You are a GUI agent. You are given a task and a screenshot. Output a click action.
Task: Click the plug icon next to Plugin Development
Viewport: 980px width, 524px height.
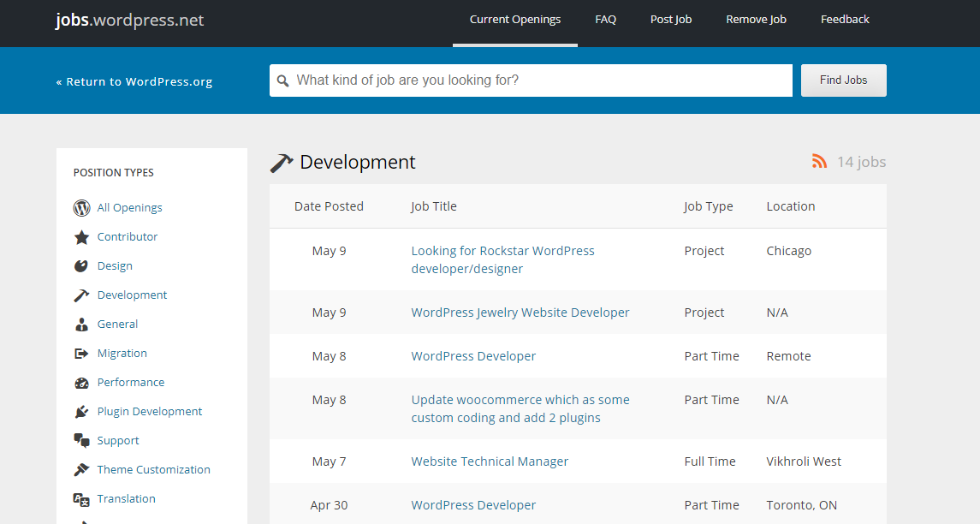(x=81, y=412)
